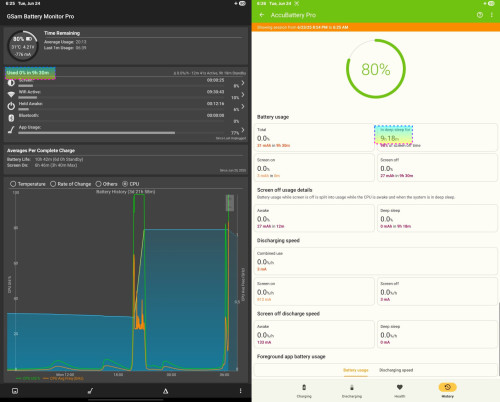Viewport: 500px width, 402px height.
Task: Tap the Screen On average row
Action: click(42, 165)
